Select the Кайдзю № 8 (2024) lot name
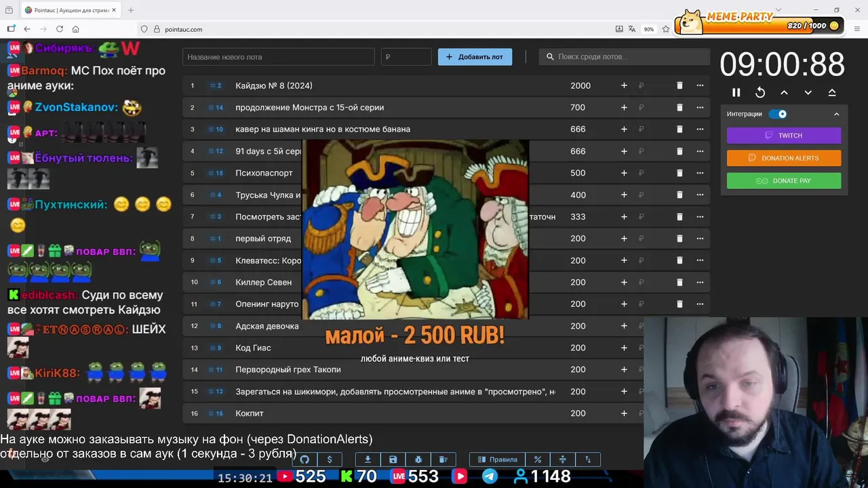 click(x=274, y=85)
